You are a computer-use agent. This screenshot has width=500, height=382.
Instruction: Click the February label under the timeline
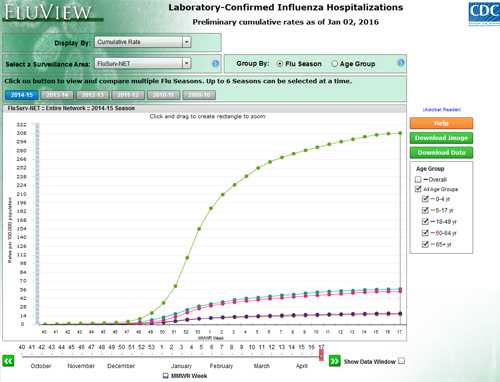click(221, 366)
